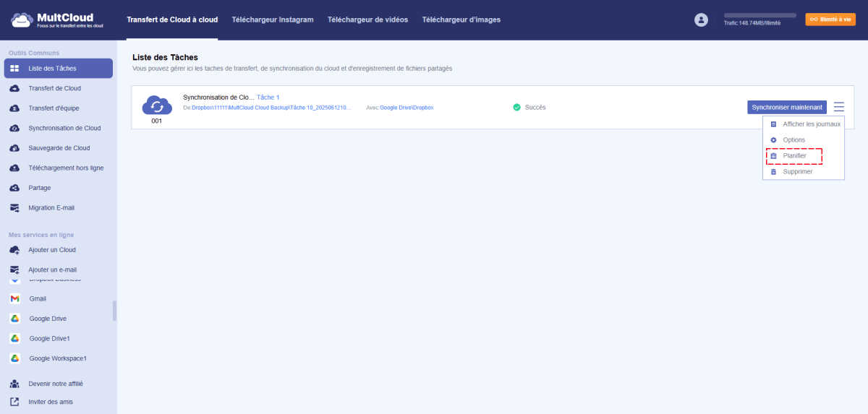Click the green Succès checkmark icon
The height and width of the screenshot is (414, 868).
[x=516, y=107]
